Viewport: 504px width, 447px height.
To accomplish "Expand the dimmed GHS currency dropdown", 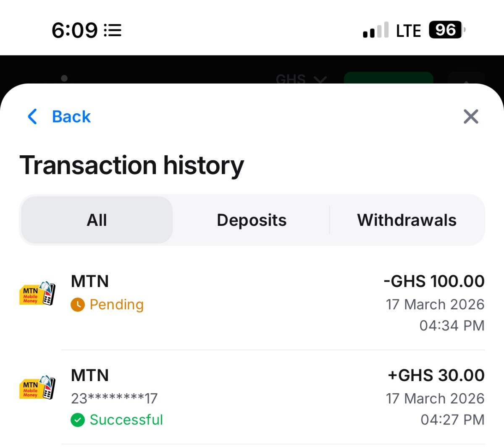I will point(301,79).
